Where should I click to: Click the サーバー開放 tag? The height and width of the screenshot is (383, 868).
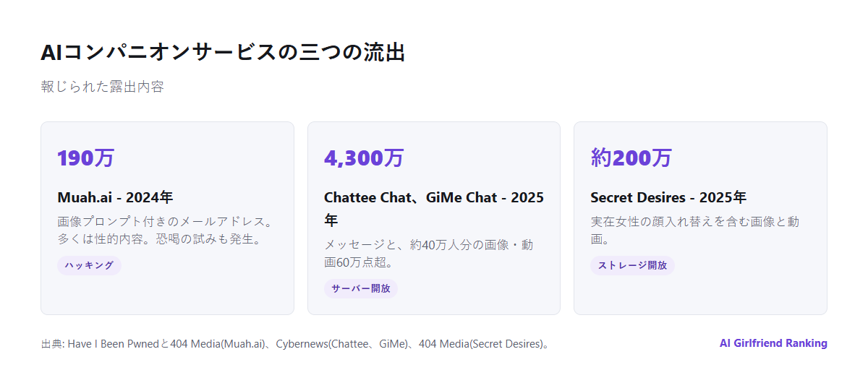pos(361,288)
